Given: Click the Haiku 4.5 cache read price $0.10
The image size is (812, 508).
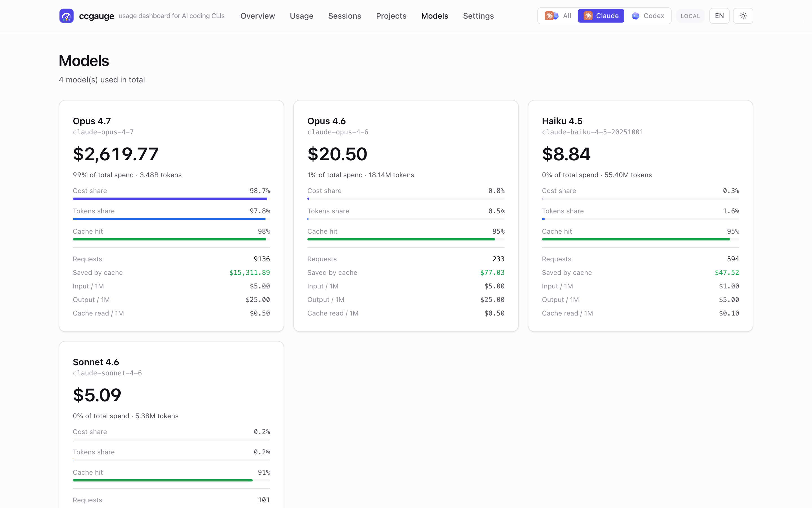Looking at the screenshot, I should click(729, 313).
